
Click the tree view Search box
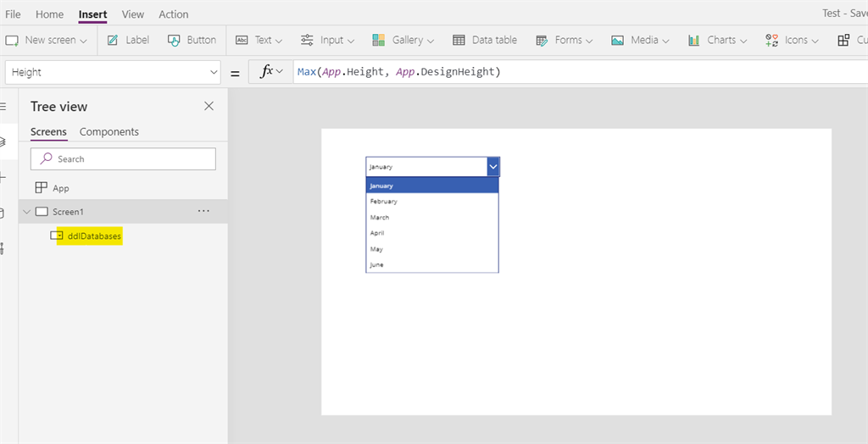(x=123, y=159)
